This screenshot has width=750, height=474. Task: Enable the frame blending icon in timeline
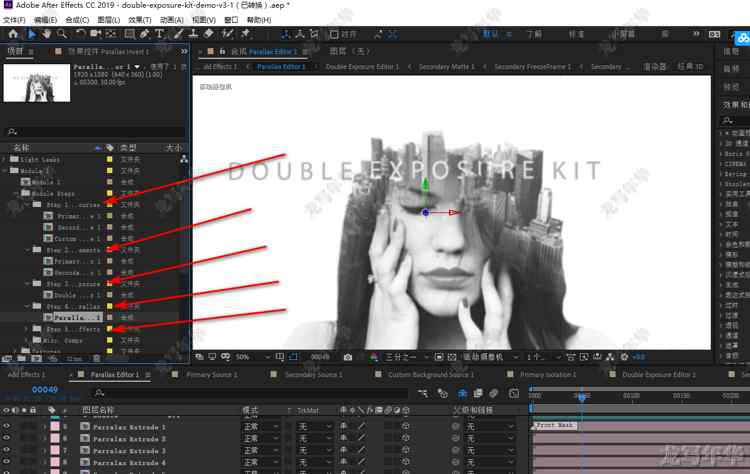(x=478, y=393)
